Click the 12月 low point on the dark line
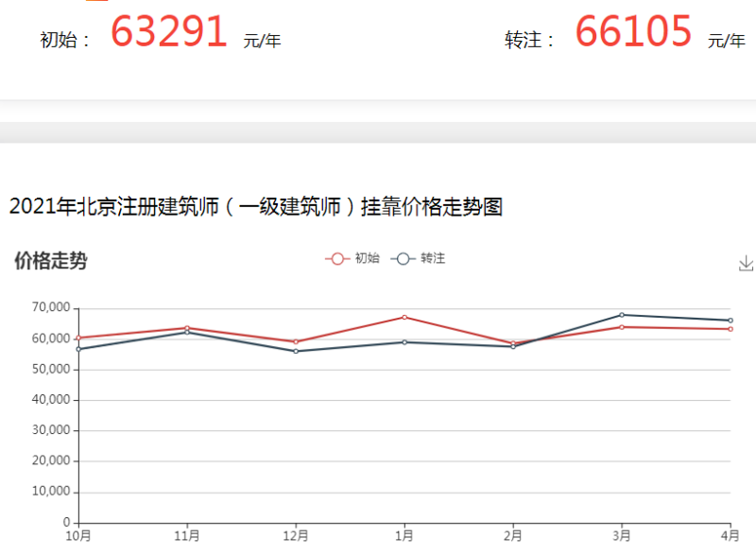The image size is (756, 556). point(296,351)
